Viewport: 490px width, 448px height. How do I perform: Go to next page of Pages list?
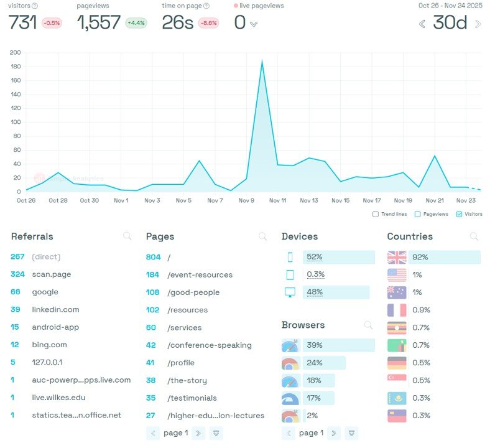point(198,433)
